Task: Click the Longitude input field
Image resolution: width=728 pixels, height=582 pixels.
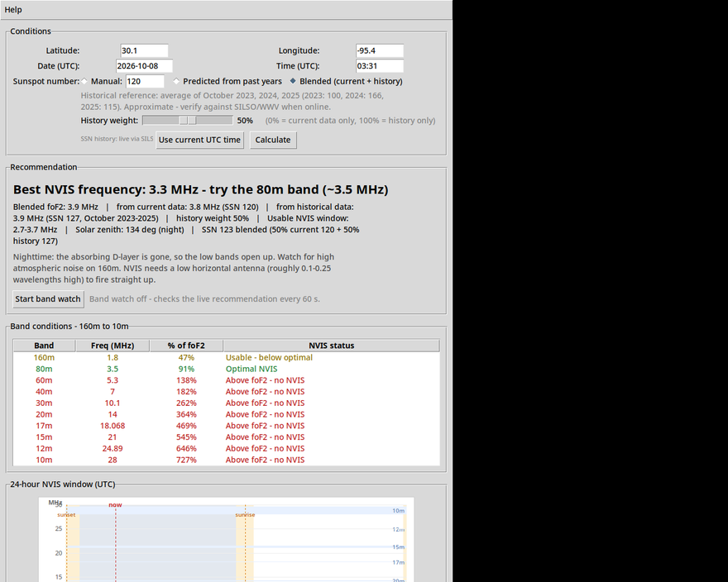Action: [380, 50]
